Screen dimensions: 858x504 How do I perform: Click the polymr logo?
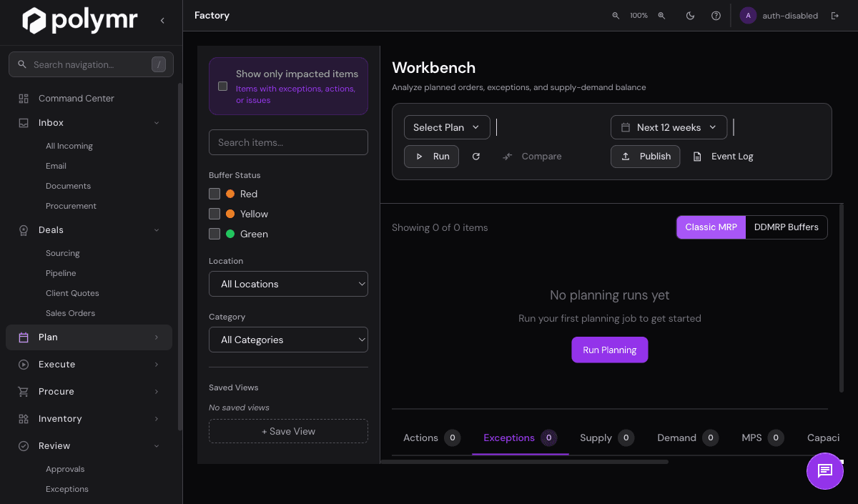point(79,20)
